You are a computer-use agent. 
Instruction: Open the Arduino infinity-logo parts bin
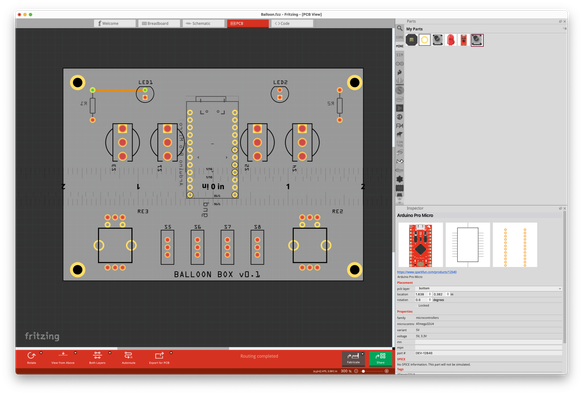click(400, 64)
